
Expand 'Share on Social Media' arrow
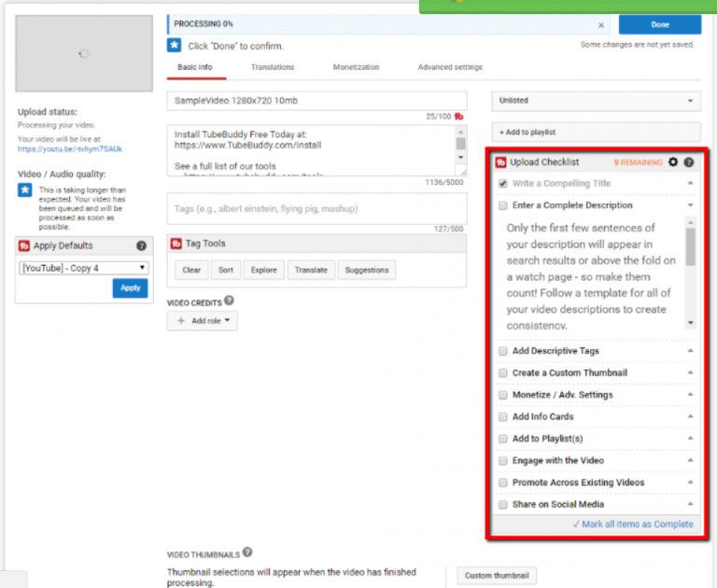(x=691, y=504)
